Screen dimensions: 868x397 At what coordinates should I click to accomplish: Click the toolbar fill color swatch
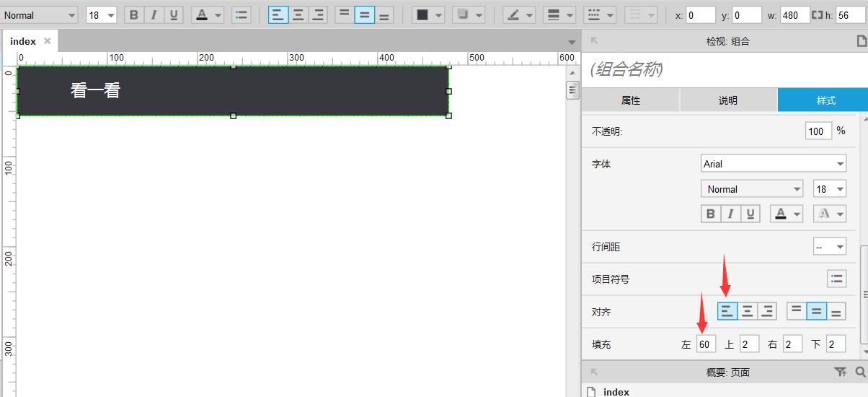click(x=422, y=15)
